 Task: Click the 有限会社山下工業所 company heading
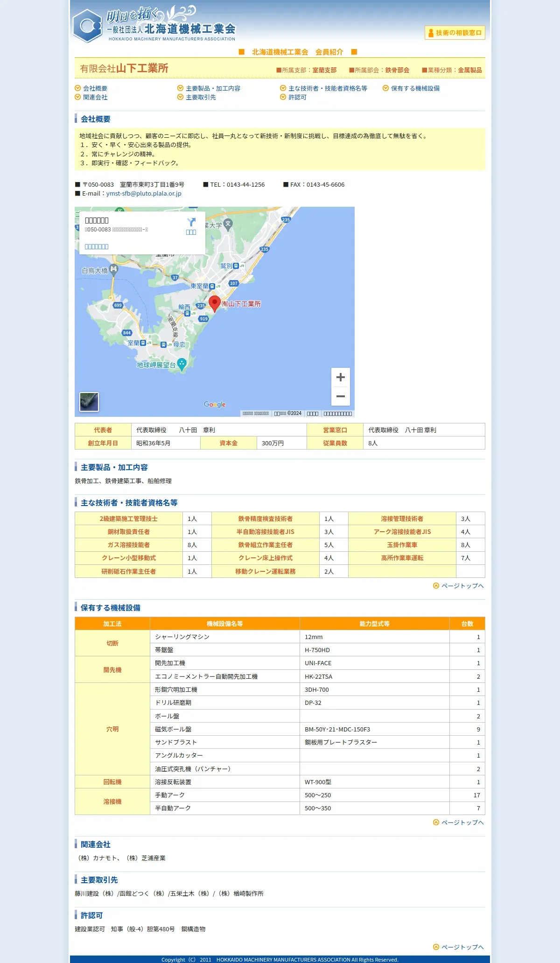(124, 68)
